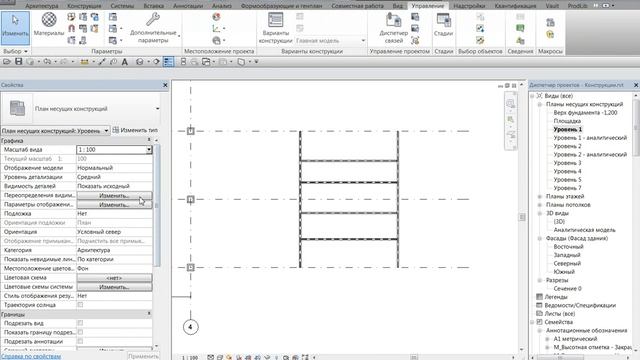The height and width of the screenshot is (360, 640).
Task: Click grid bubble 4 in the drawing
Action: [x=190, y=327]
